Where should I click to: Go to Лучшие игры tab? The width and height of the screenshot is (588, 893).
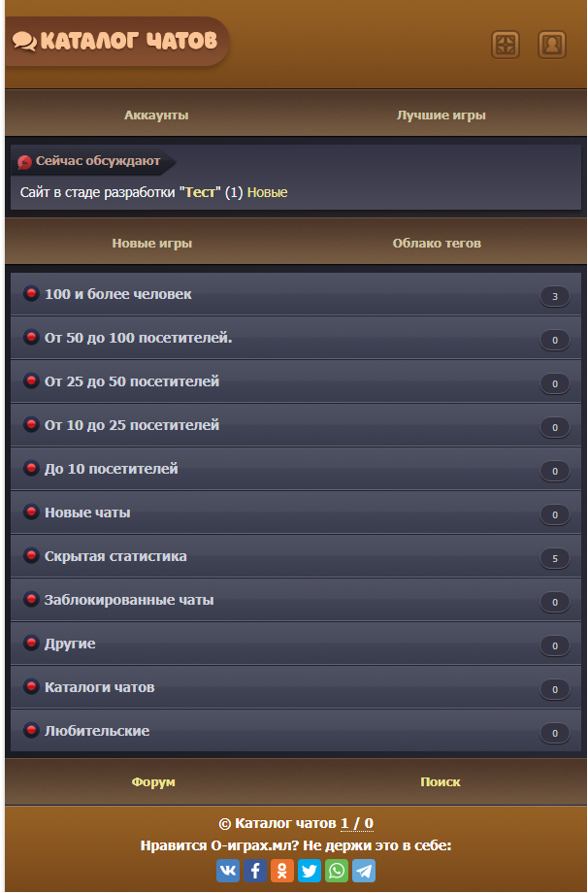(x=441, y=116)
